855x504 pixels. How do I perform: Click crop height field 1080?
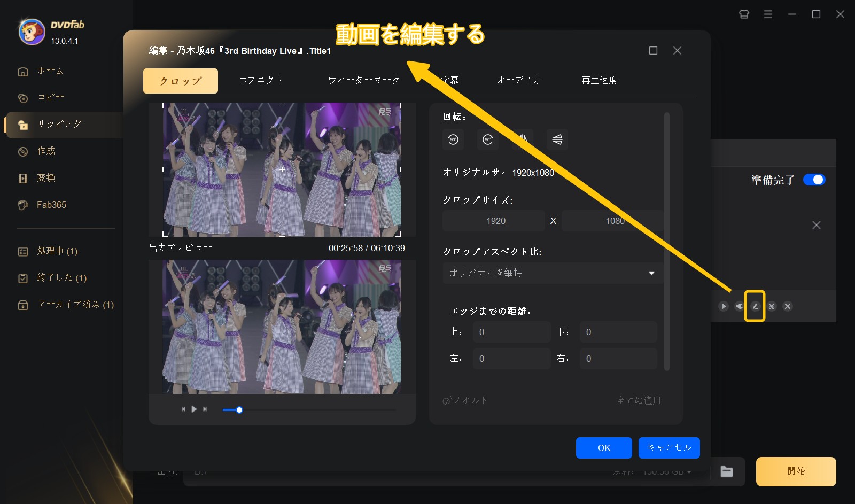click(612, 221)
